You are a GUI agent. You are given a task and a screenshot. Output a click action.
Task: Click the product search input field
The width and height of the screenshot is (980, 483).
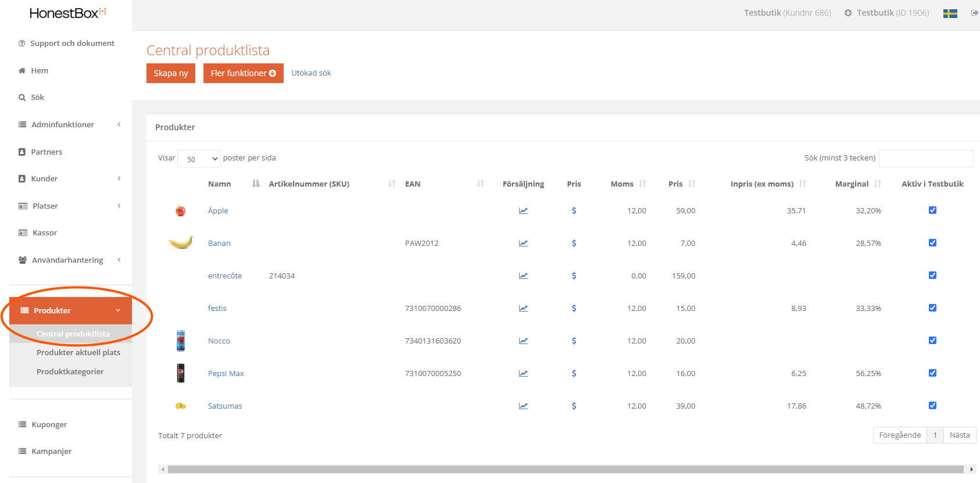(925, 158)
